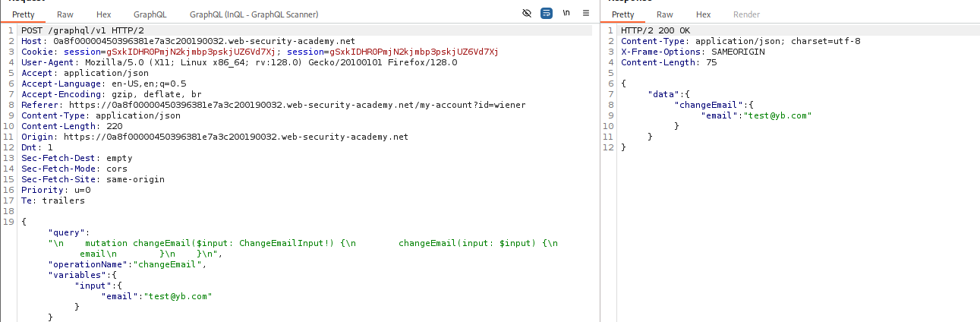Switch to the Request Pretty tab
This screenshot has width=980, height=322.
(x=23, y=14)
